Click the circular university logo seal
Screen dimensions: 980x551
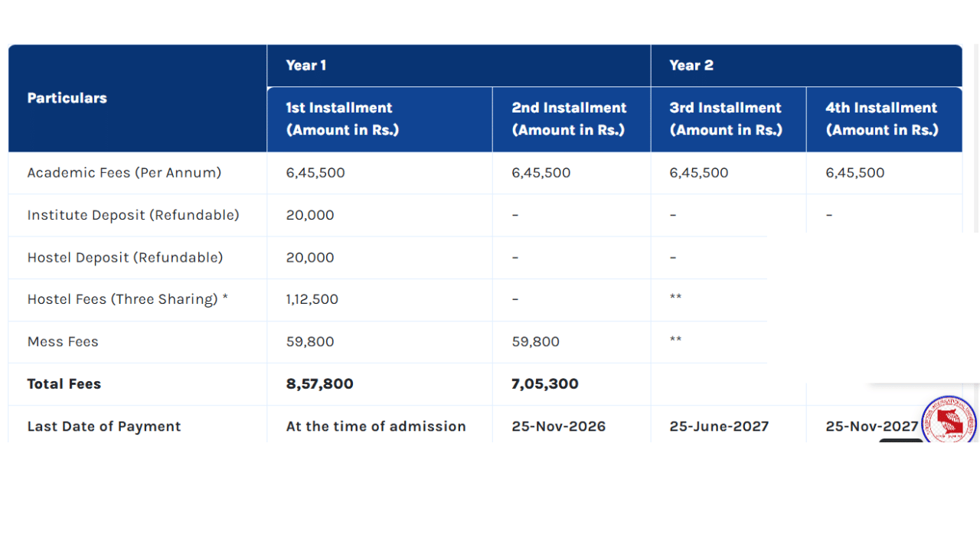point(948,420)
